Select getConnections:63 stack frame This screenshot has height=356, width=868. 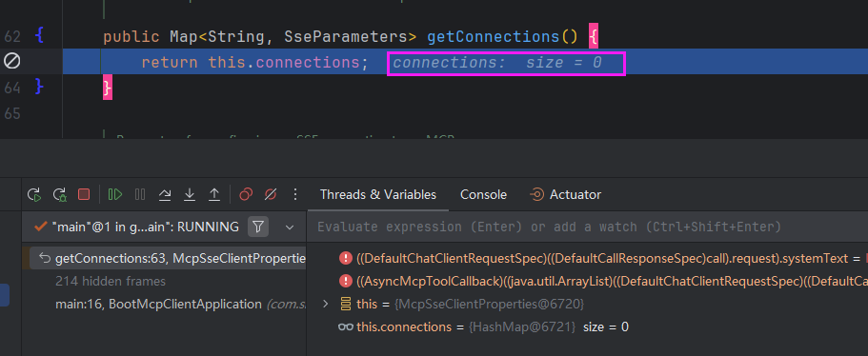click(x=168, y=258)
